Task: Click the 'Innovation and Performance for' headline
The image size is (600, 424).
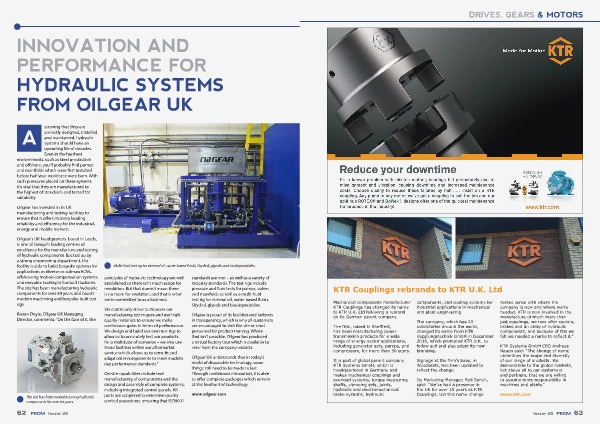Action: click(x=111, y=55)
